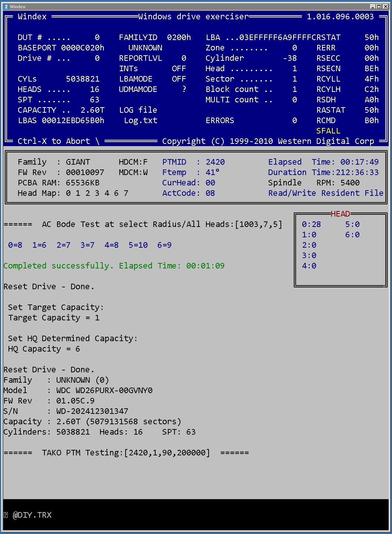Click head entry 6:0 in HEAD box

point(352,235)
